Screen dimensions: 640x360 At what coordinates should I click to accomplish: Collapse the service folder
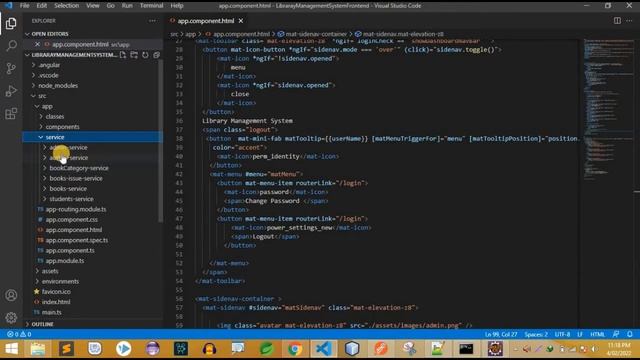[55, 137]
